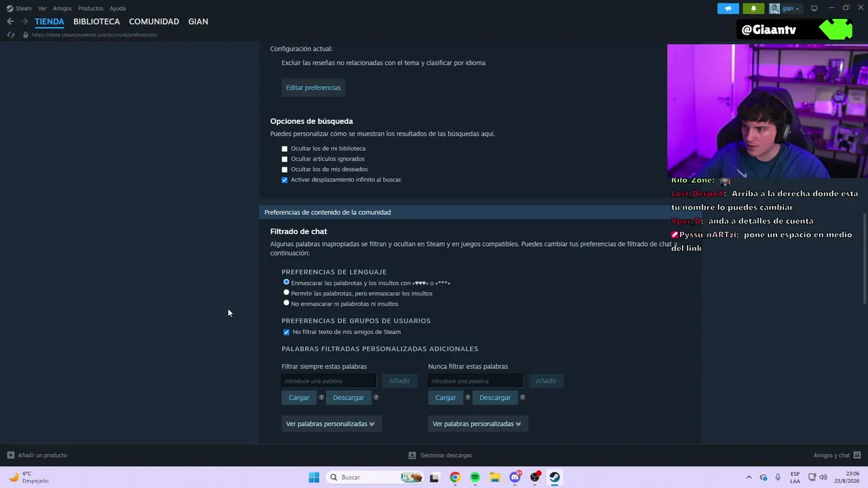
Task: Check 'Ocultar artículos ignorados'
Action: pos(285,159)
